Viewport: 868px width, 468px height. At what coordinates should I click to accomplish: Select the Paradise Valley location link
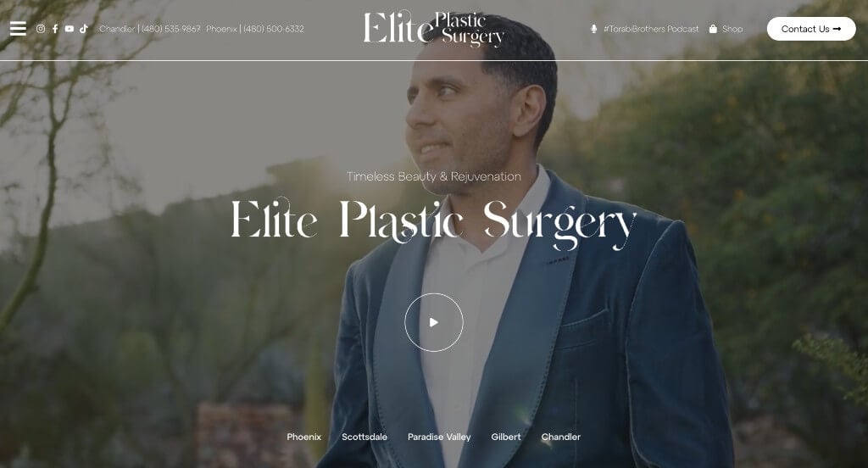[439, 437]
